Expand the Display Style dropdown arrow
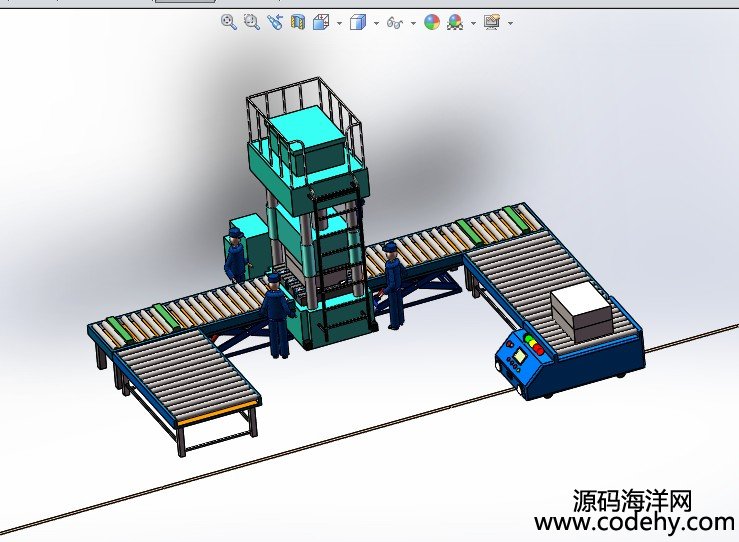739x542 pixels. coord(376,23)
